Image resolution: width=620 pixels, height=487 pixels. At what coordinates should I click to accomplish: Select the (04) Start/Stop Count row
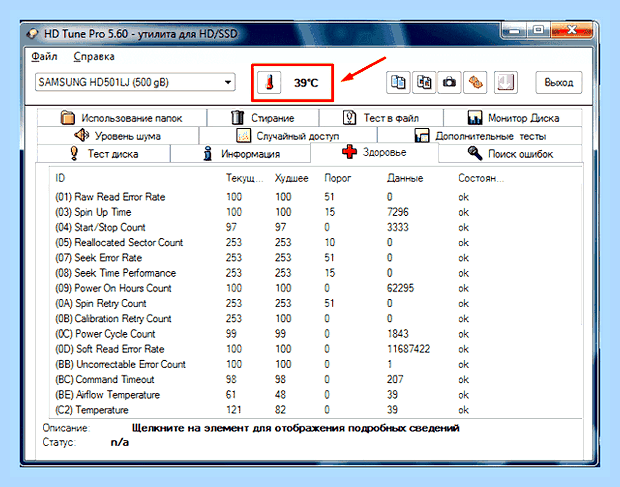(x=316, y=227)
